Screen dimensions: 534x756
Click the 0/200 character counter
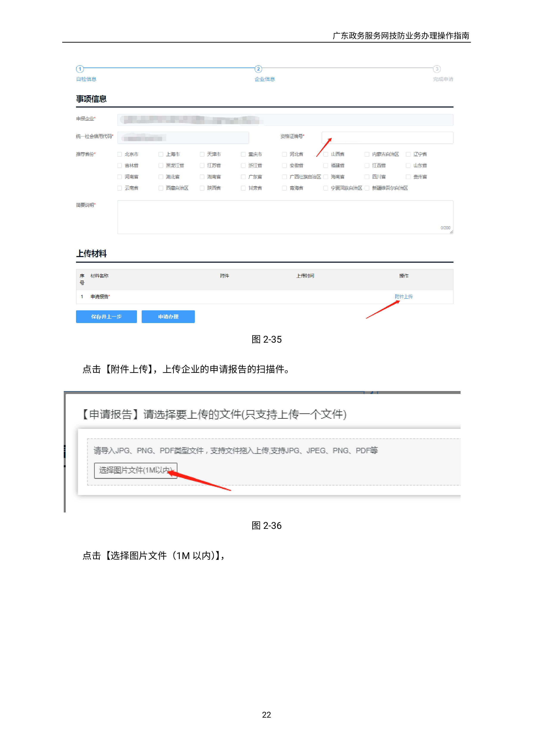[x=446, y=228]
